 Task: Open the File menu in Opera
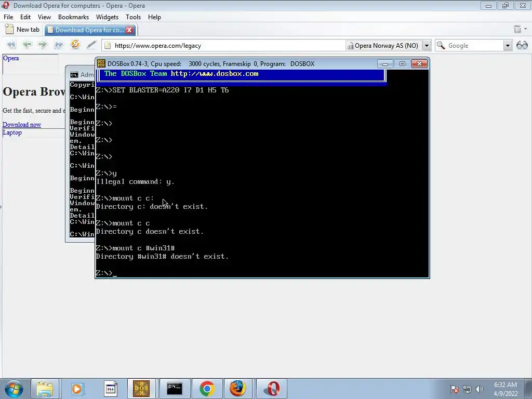tap(8, 17)
